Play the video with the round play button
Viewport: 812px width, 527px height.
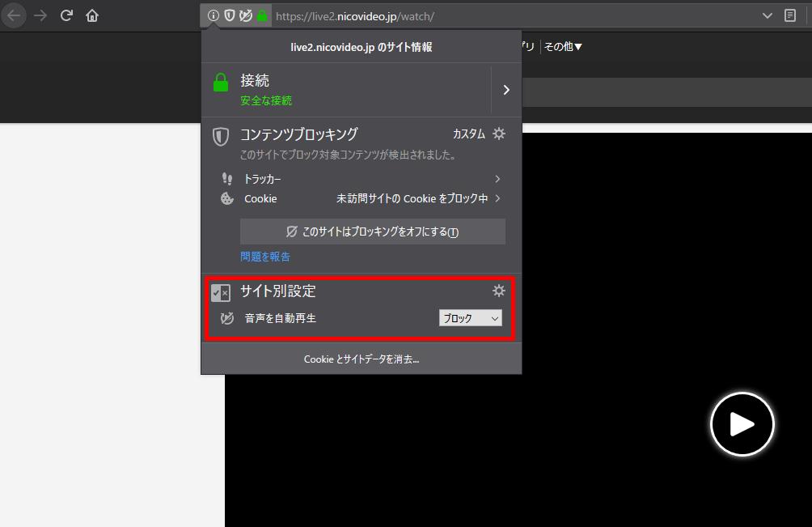coord(742,424)
